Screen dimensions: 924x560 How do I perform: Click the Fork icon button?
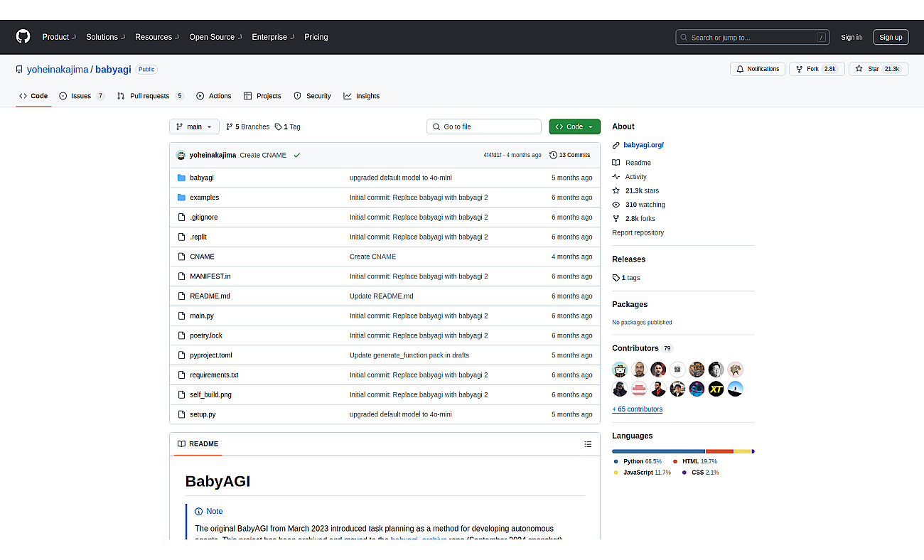tap(799, 69)
